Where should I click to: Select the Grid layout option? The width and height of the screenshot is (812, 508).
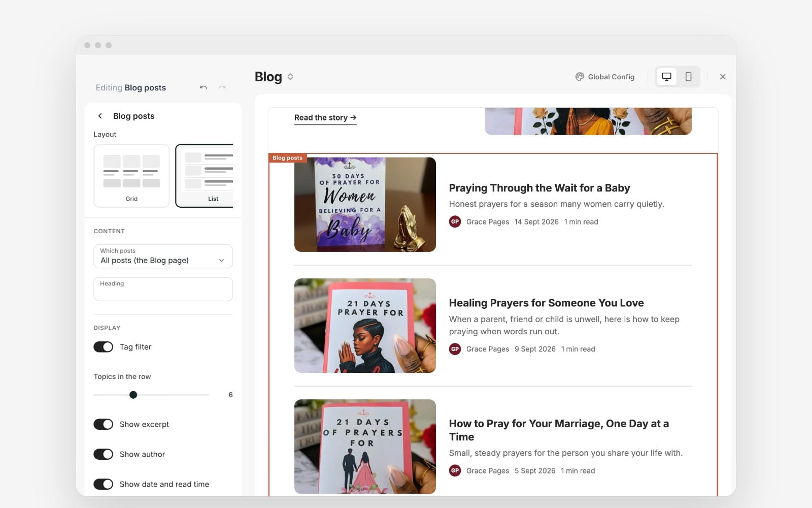[x=131, y=176]
